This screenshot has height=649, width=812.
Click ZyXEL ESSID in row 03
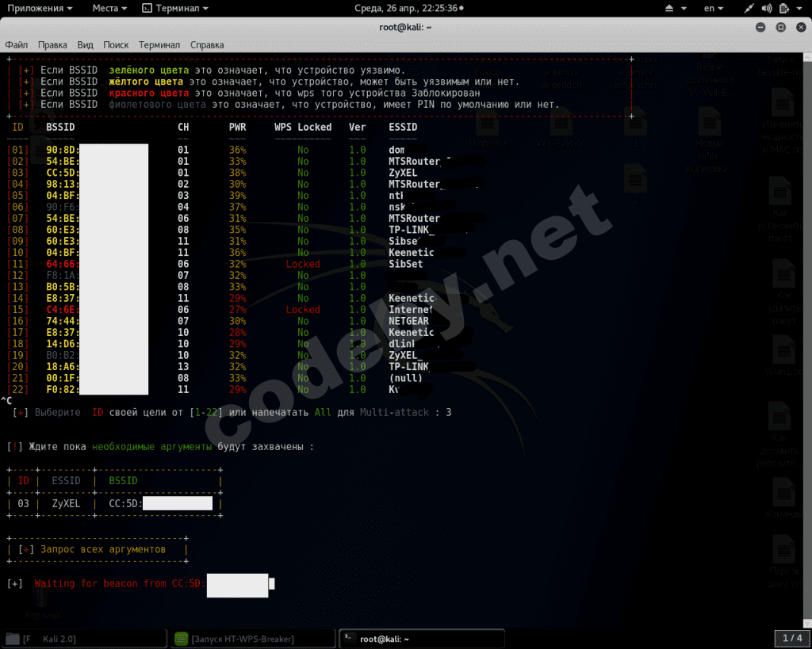coord(403,173)
